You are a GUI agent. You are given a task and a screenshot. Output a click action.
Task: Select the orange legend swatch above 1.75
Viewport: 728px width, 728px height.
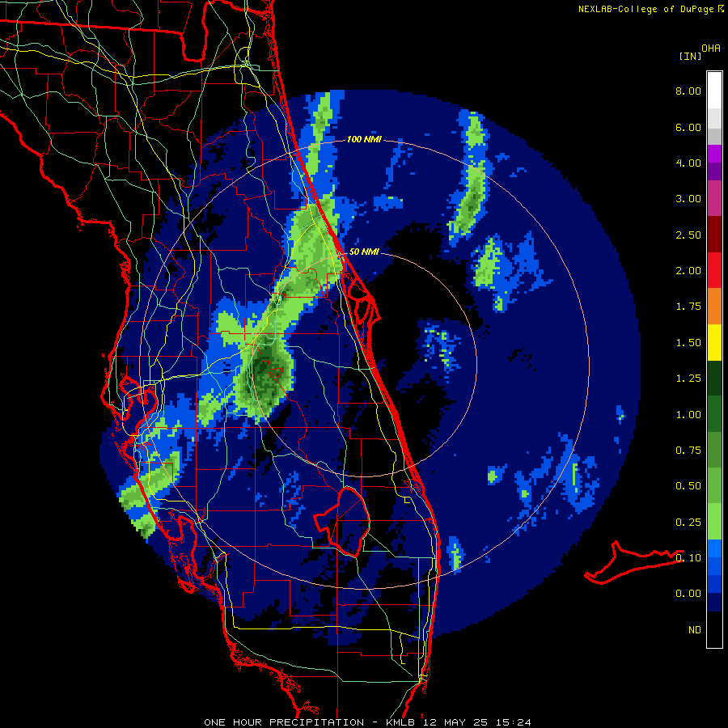pyautogui.click(x=714, y=307)
